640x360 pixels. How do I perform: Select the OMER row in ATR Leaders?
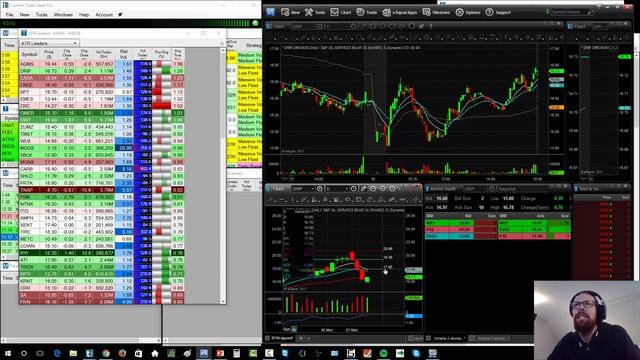click(x=102, y=113)
